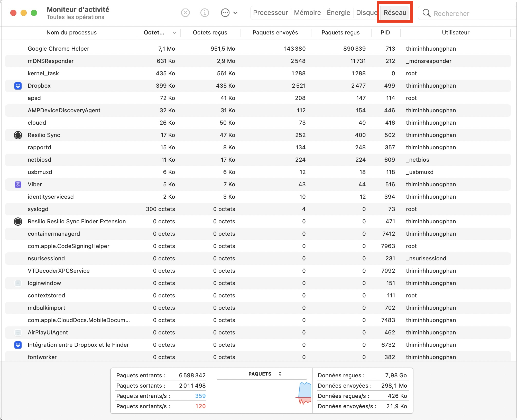
Task: Click the search magnifier icon
Action: [426, 13]
